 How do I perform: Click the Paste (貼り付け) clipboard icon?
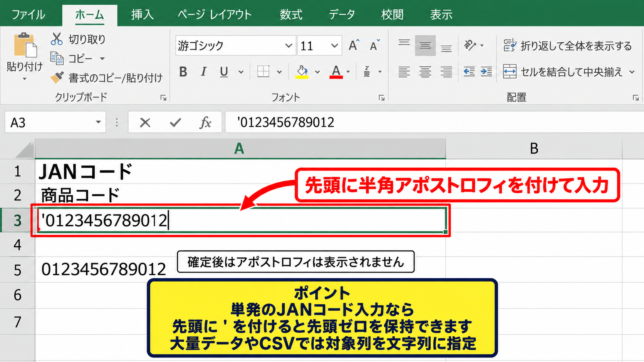click(25, 45)
